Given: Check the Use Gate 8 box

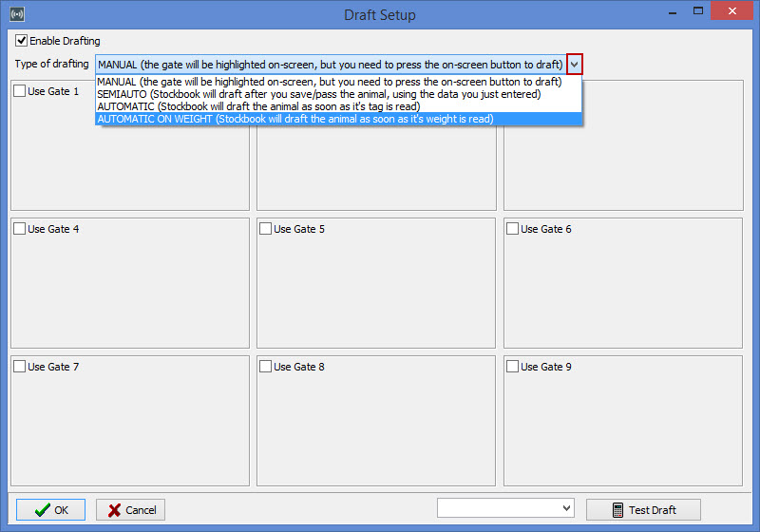Looking at the screenshot, I should click(x=266, y=367).
